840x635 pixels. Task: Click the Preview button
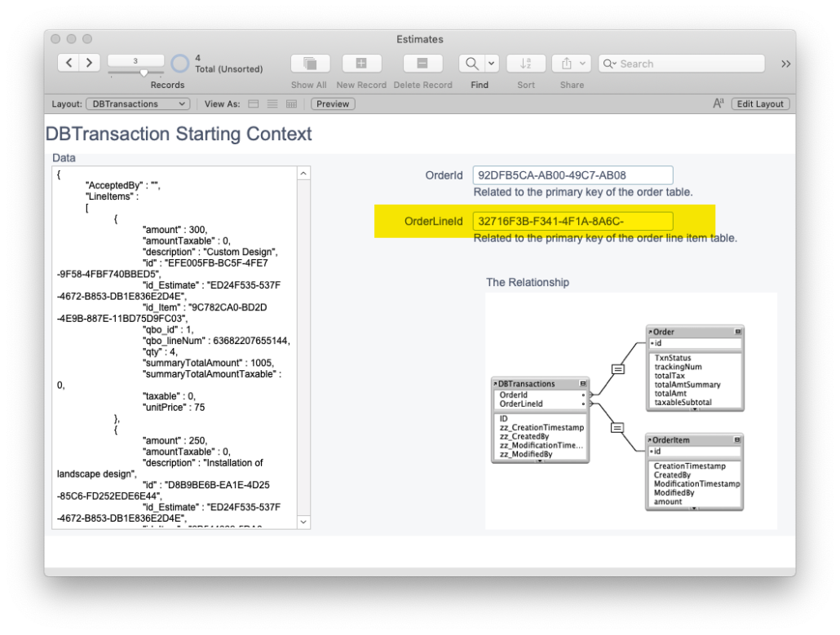click(332, 104)
